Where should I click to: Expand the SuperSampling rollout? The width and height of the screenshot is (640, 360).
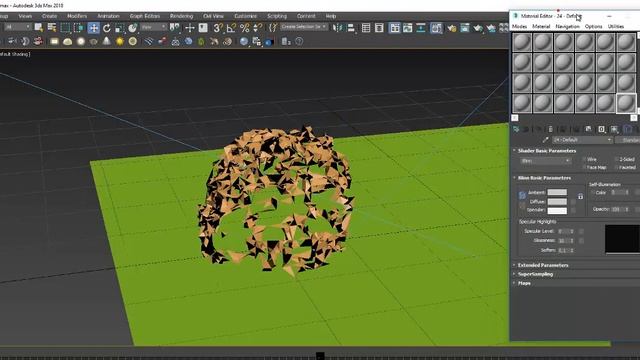pyautogui.click(x=535, y=274)
